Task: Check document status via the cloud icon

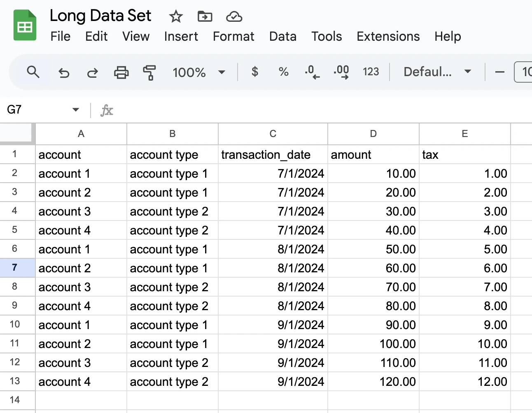Action: 234,16
